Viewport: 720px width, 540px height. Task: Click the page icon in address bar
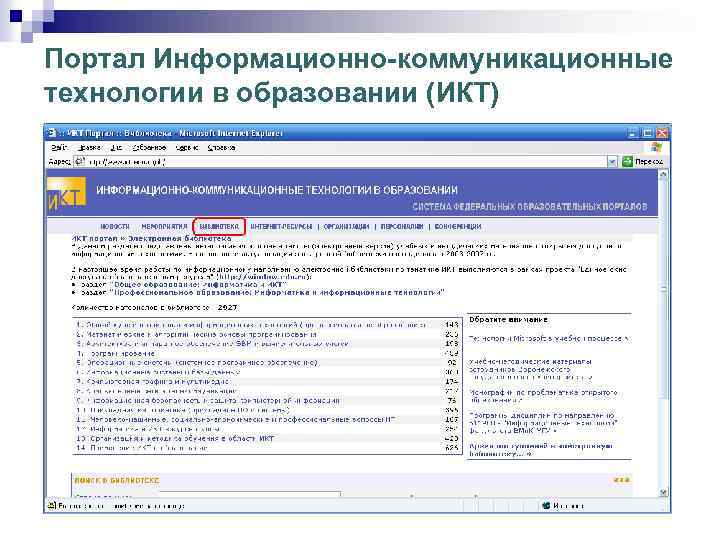(x=80, y=161)
